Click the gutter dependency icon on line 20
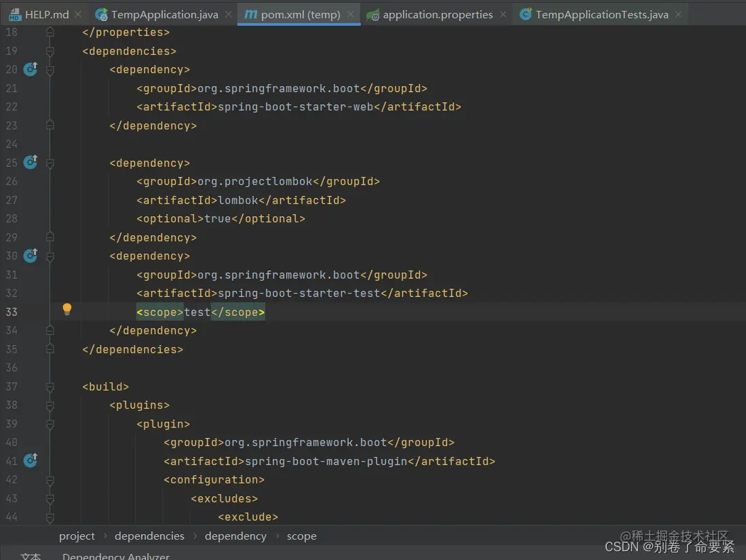 point(31,69)
